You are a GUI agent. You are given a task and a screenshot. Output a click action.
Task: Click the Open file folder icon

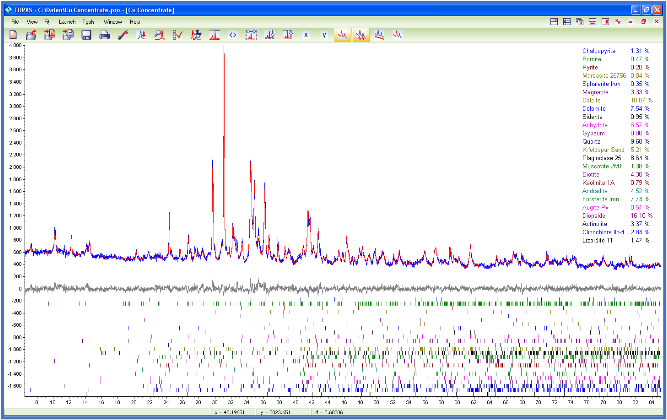click(x=31, y=35)
